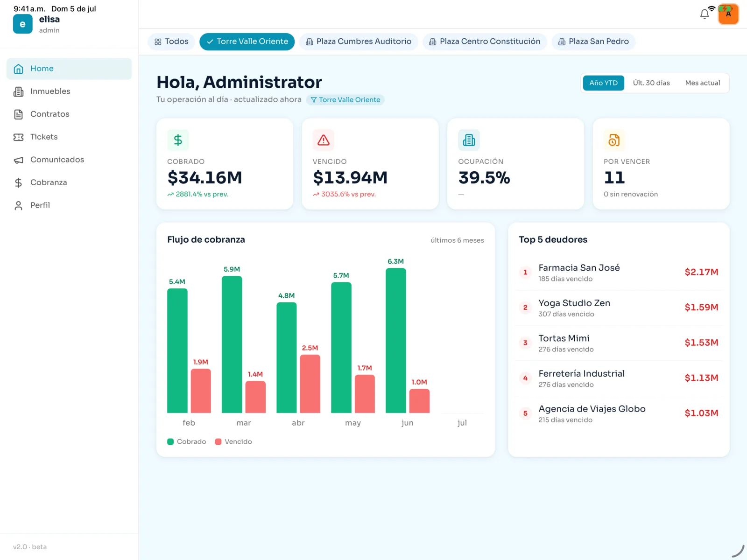The width and height of the screenshot is (747, 560).
Task: Click the Perfil person icon
Action: [x=19, y=206]
